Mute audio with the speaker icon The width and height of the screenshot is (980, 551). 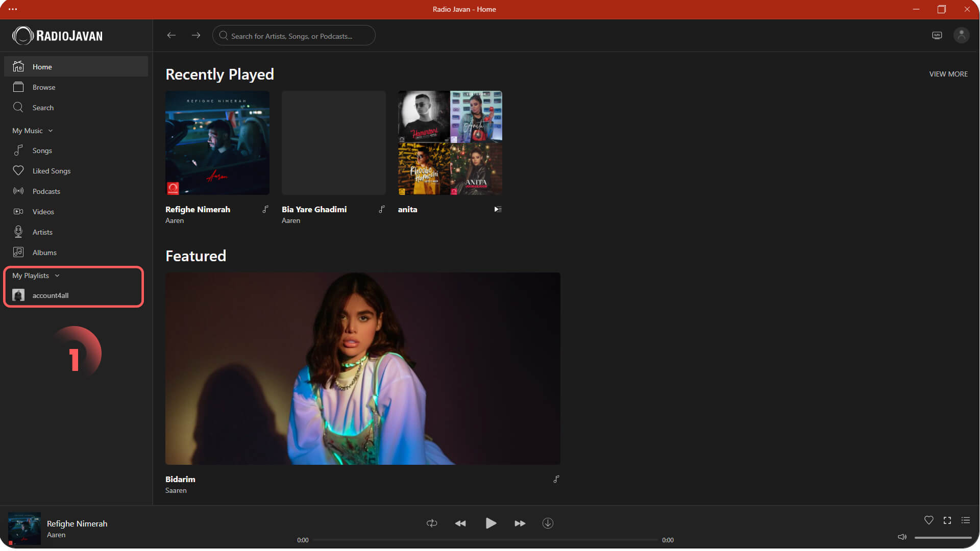(902, 537)
